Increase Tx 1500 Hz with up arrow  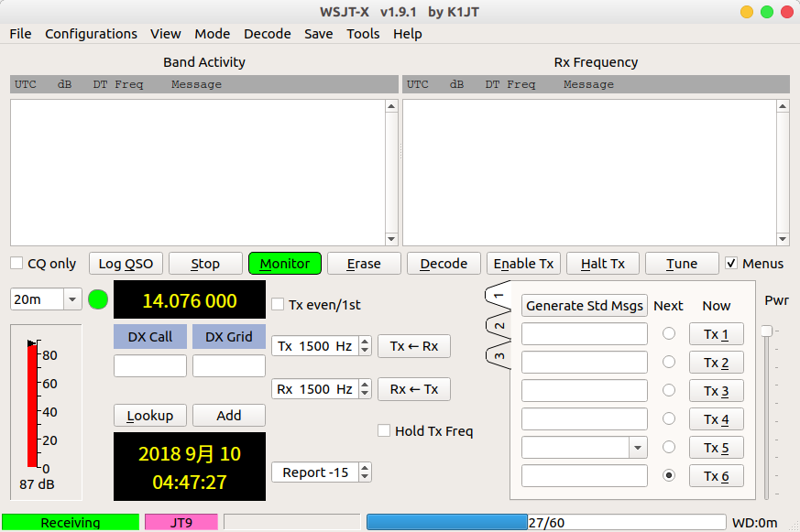pos(365,342)
